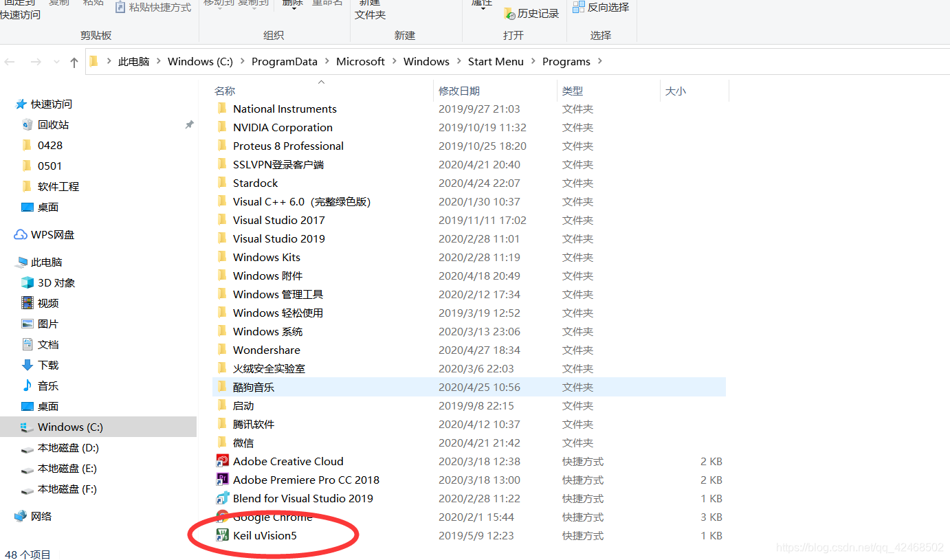Open folder 0428 in Quick access
The width and height of the screenshot is (950, 560).
[42, 145]
